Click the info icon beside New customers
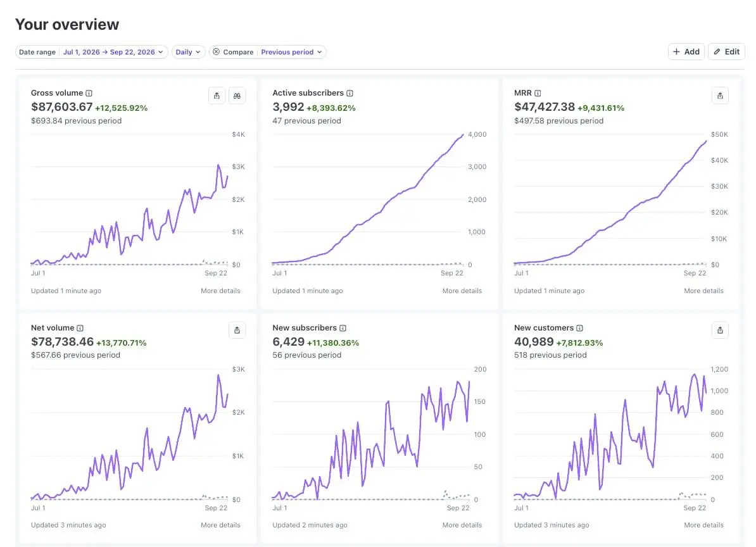Screen dimensions: 756x547 click(x=579, y=328)
